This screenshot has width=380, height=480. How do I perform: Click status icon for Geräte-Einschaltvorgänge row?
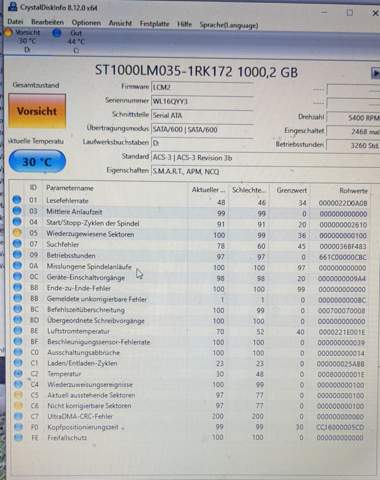tap(17, 276)
